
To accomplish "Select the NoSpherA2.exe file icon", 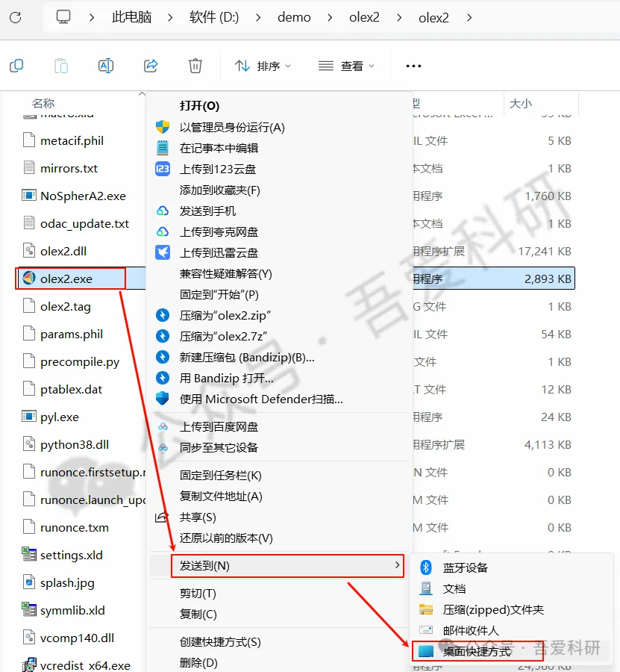I will (28, 196).
